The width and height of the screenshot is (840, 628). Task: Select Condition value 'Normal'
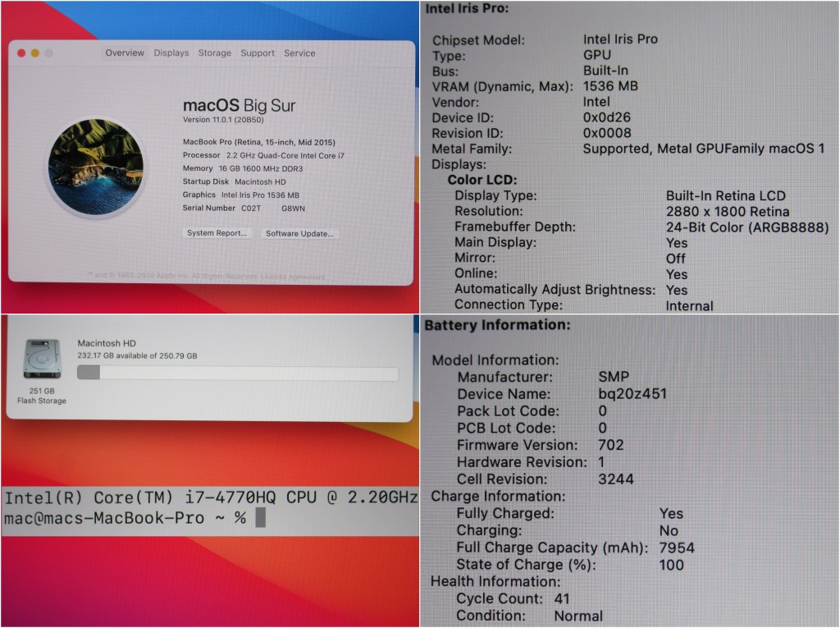(x=578, y=616)
